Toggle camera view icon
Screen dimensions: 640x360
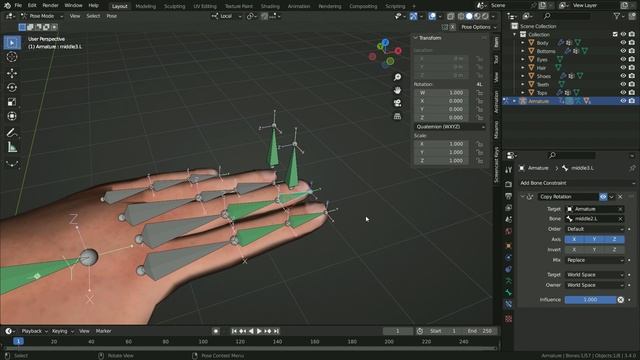[397, 103]
